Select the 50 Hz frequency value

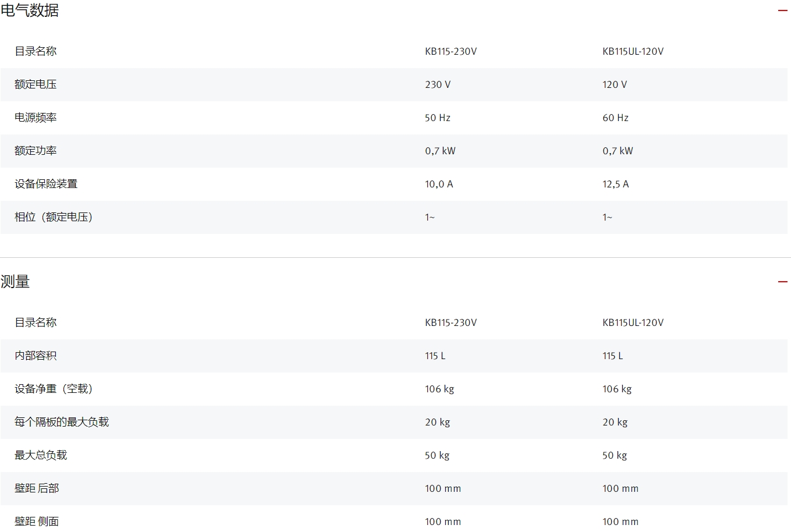click(x=438, y=118)
